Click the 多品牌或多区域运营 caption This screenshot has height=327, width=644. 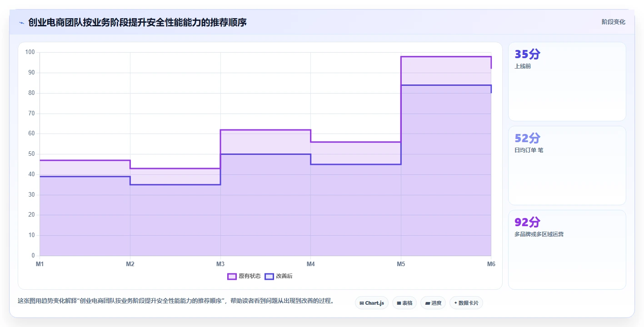tap(539, 234)
